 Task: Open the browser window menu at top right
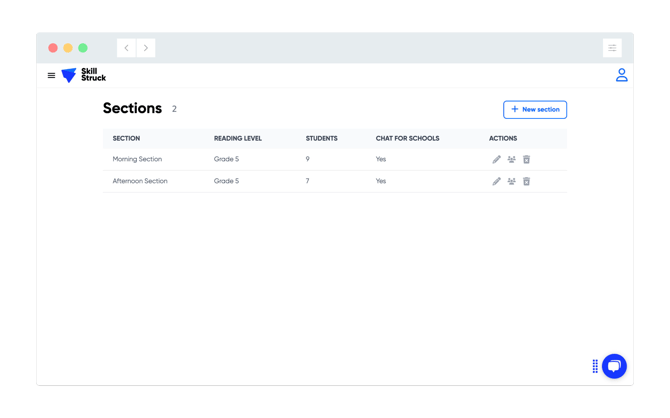point(612,48)
